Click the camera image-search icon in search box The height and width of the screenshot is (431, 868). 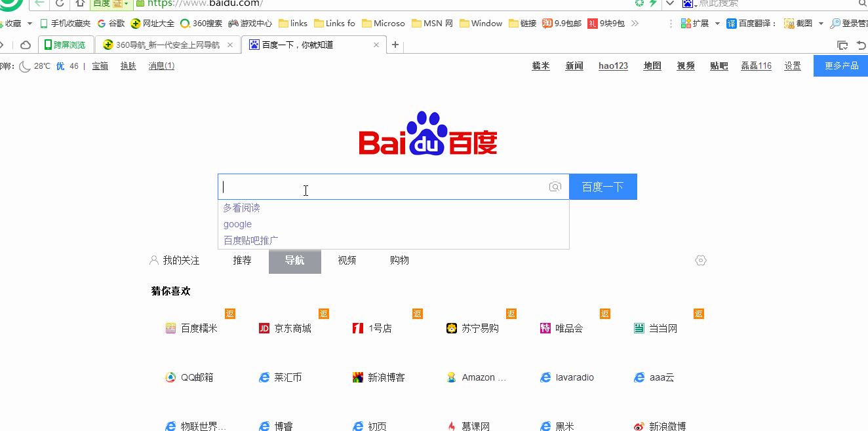(555, 187)
